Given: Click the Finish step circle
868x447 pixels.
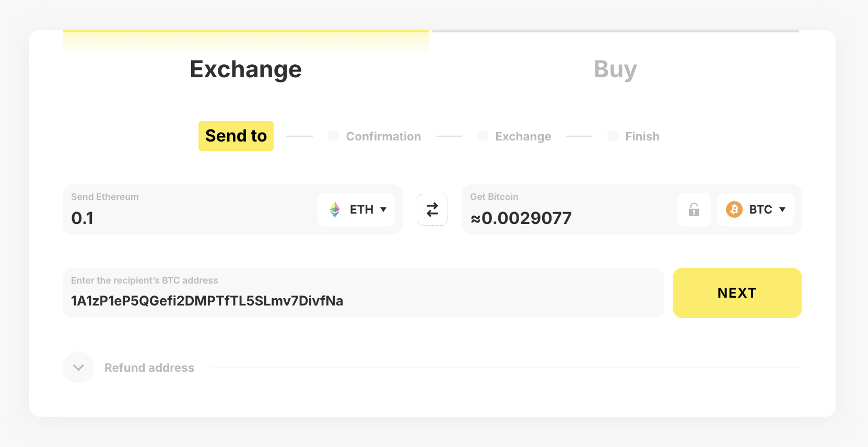Looking at the screenshot, I should point(613,136).
